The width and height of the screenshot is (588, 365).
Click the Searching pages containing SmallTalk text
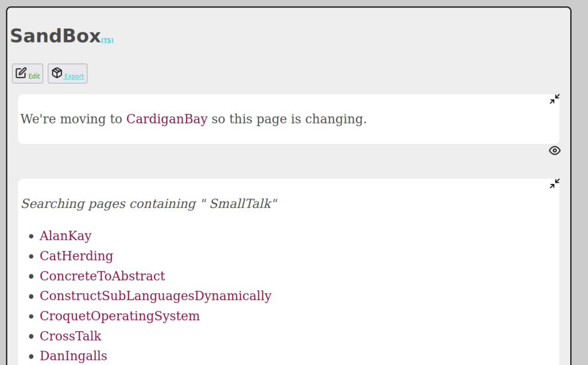click(149, 203)
